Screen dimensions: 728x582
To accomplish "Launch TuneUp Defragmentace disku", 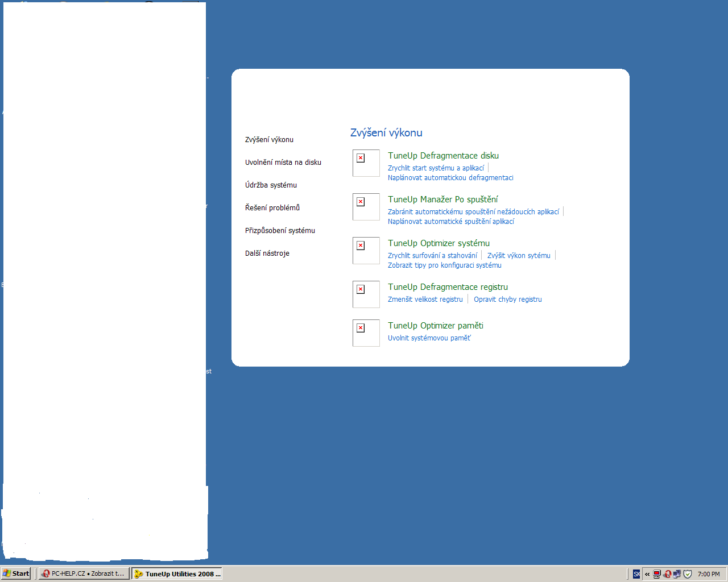I will pyautogui.click(x=443, y=156).
